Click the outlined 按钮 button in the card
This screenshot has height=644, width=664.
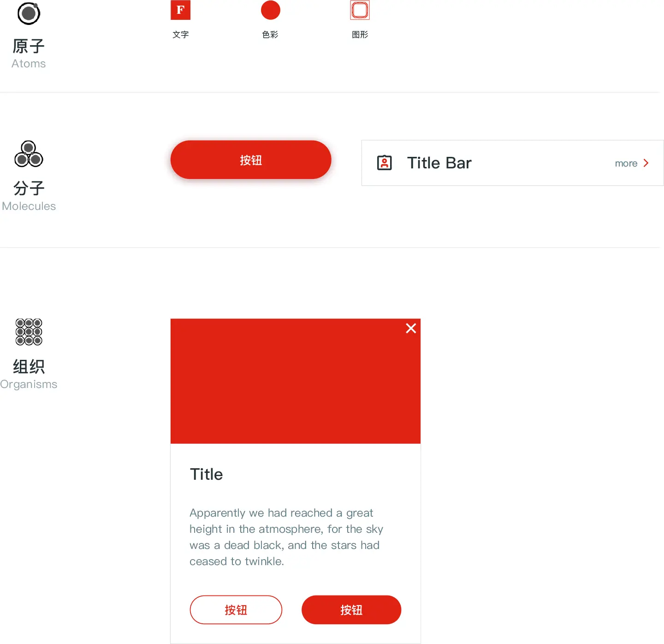coord(236,610)
